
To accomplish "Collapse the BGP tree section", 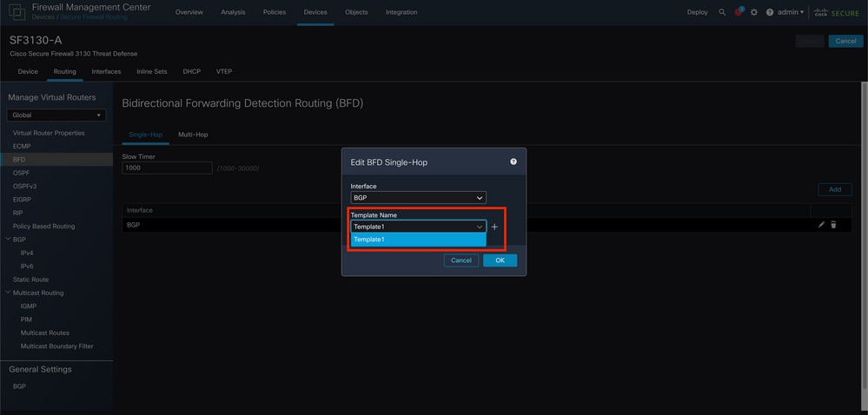I will (8, 239).
